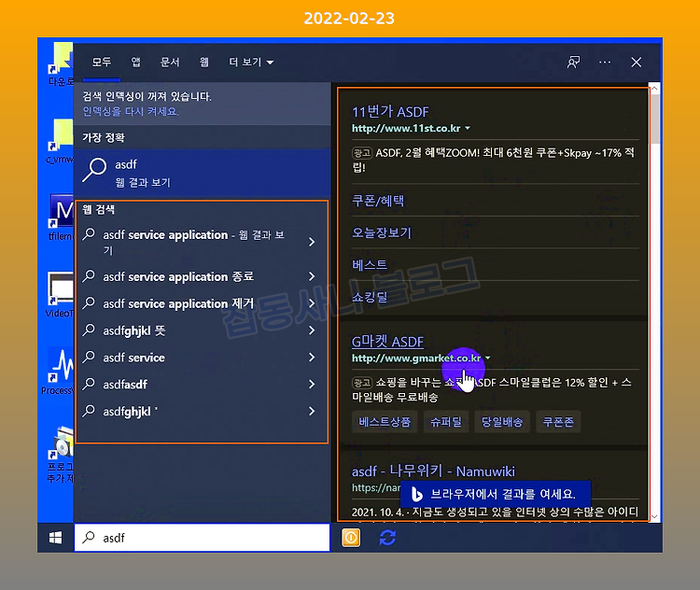Open the three-dots options menu
The height and width of the screenshot is (590, 700).
605,63
